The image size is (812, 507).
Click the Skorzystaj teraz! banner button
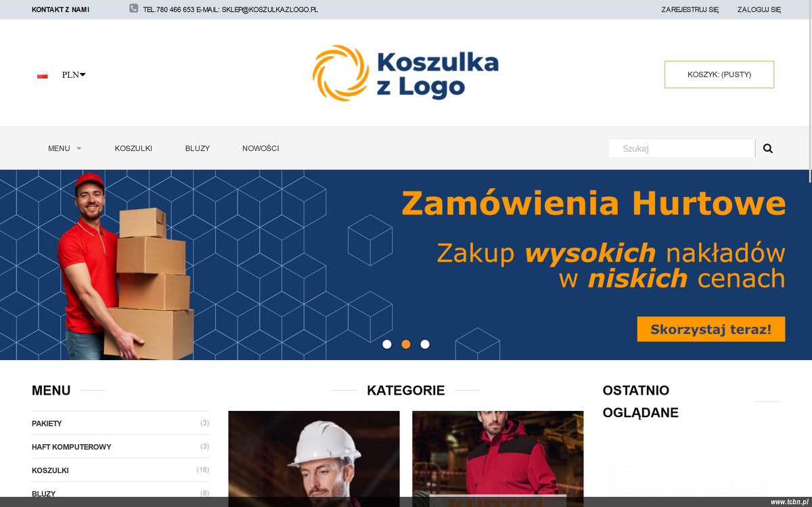pos(711,329)
